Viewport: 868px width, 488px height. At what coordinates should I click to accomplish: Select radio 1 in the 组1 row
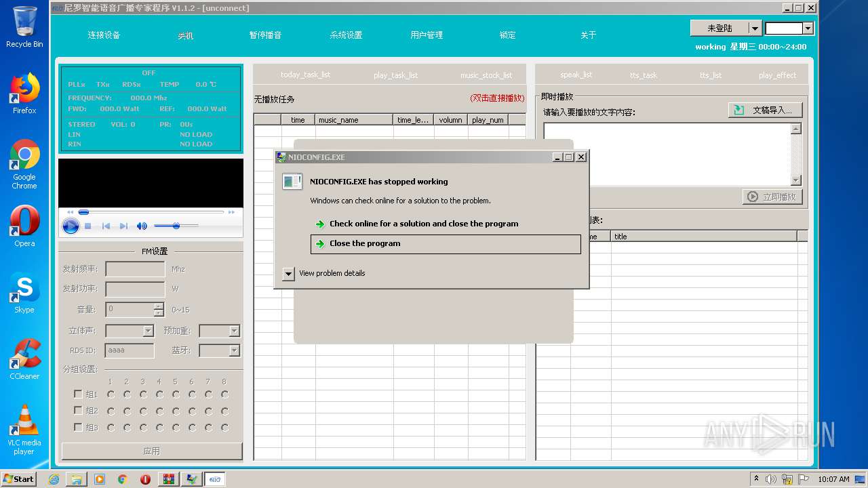pos(111,394)
